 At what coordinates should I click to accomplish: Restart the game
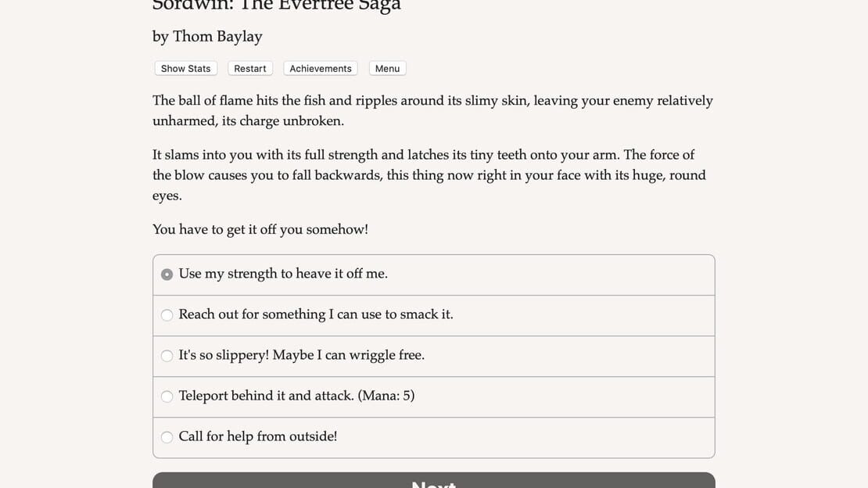click(x=249, y=68)
